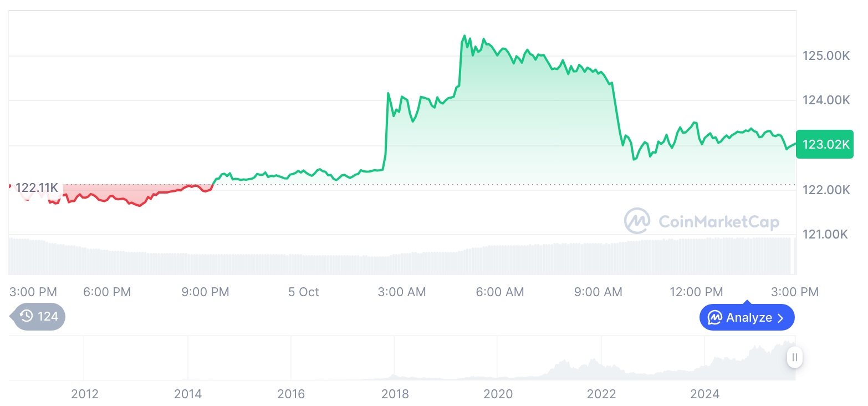Click the 124.00K price axis label
Viewport: 868px width, 406px height.
[826, 100]
